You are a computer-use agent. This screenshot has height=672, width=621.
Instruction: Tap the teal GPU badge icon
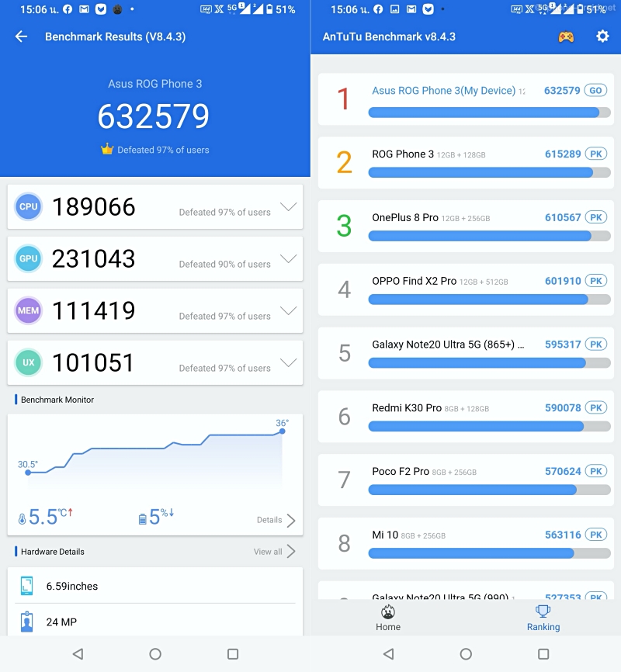28,258
